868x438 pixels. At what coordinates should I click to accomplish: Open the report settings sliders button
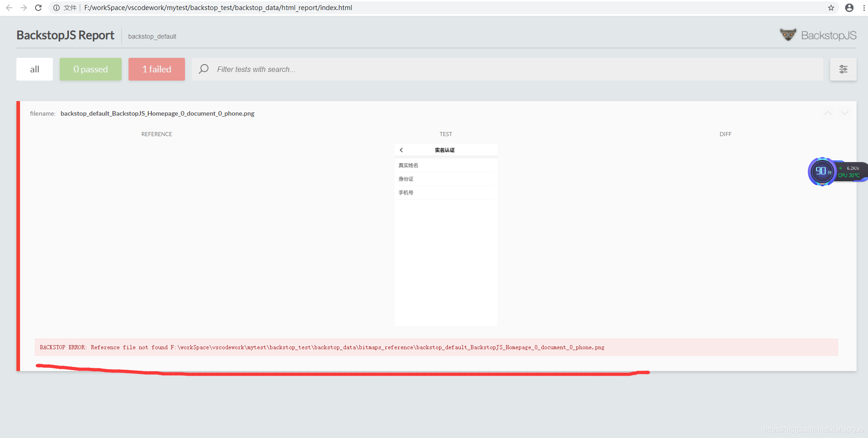coord(843,69)
